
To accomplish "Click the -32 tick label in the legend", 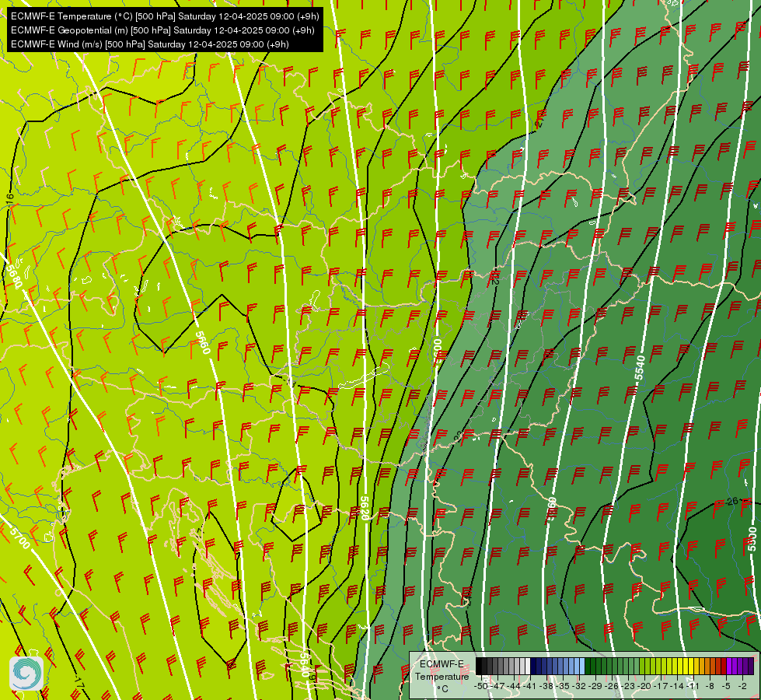I will (579, 687).
